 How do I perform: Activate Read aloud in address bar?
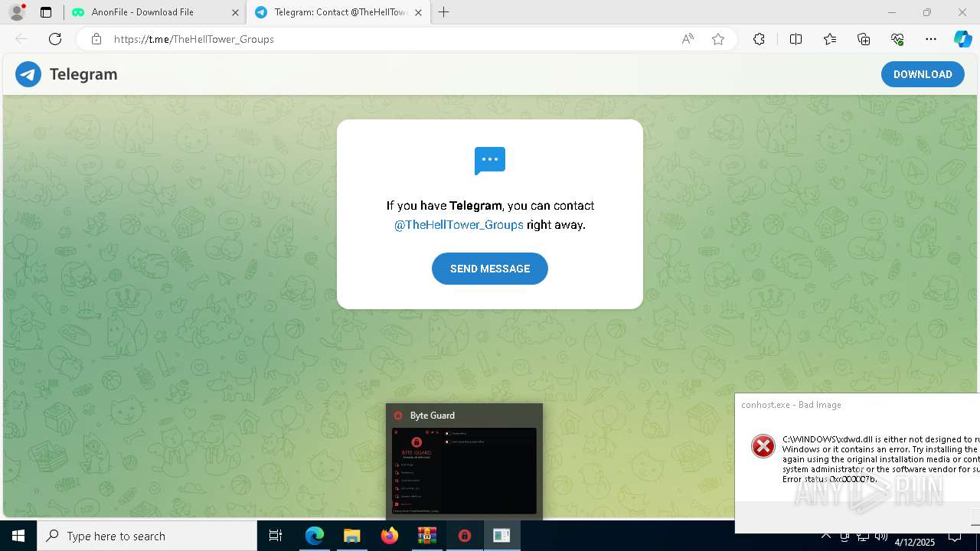(x=688, y=39)
